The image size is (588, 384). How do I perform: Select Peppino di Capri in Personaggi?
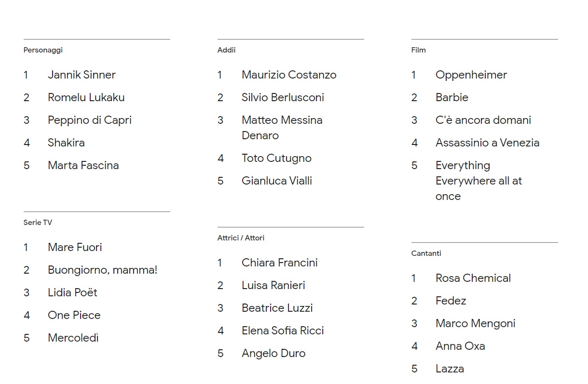point(89,120)
